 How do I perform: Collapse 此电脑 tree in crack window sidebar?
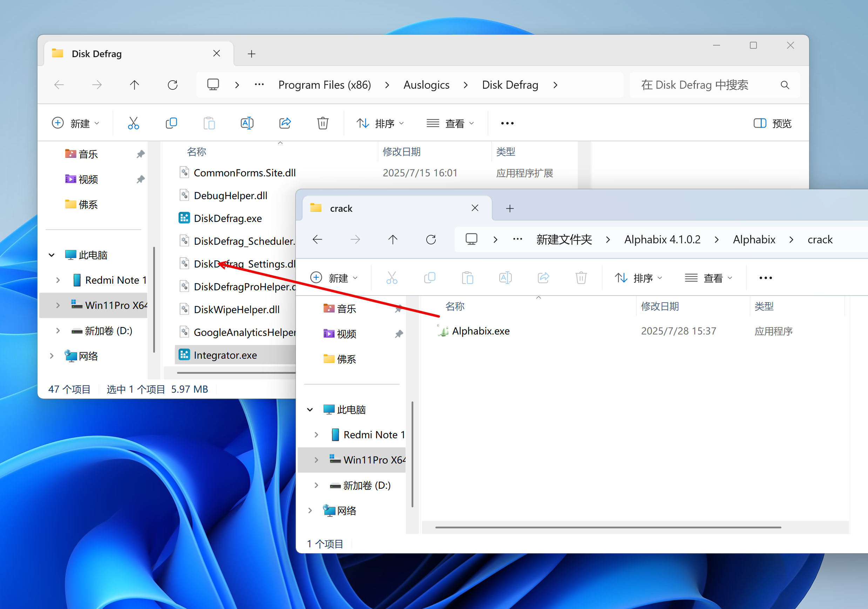pos(310,410)
